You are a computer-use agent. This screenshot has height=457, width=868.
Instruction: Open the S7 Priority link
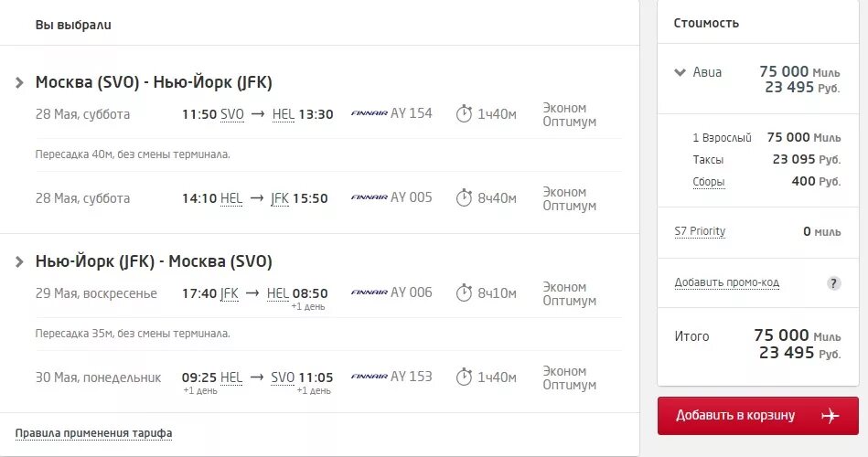(700, 231)
